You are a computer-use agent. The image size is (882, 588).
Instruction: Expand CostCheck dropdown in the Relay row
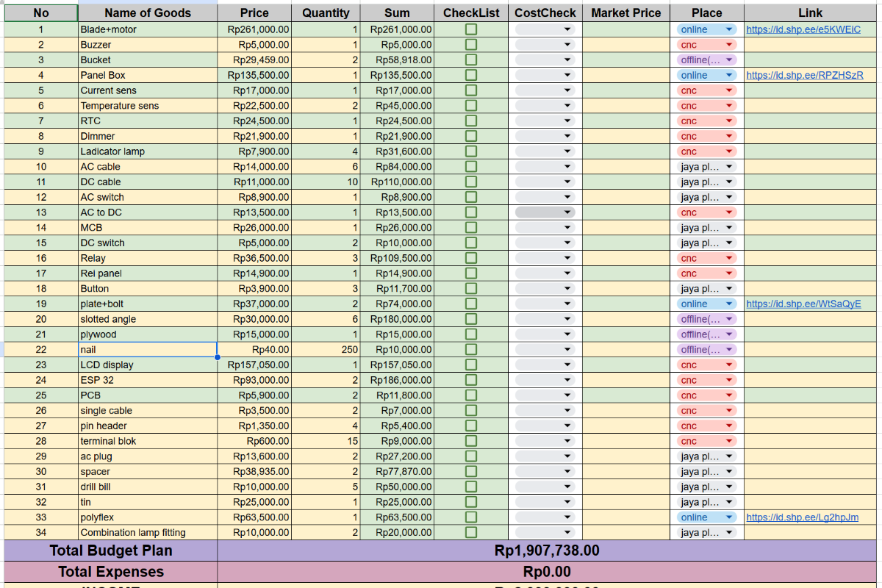coord(545,258)
